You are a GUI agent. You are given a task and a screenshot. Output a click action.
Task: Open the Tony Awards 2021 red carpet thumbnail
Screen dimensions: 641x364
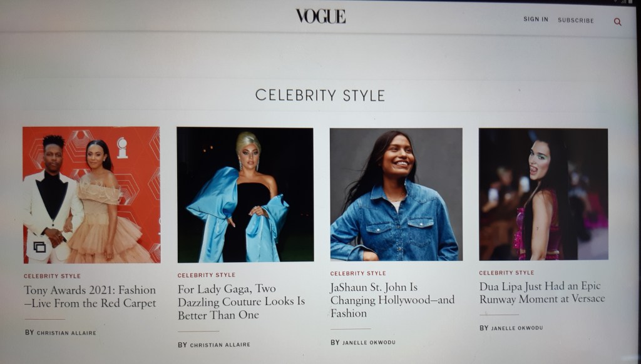[x=91, y=195]
